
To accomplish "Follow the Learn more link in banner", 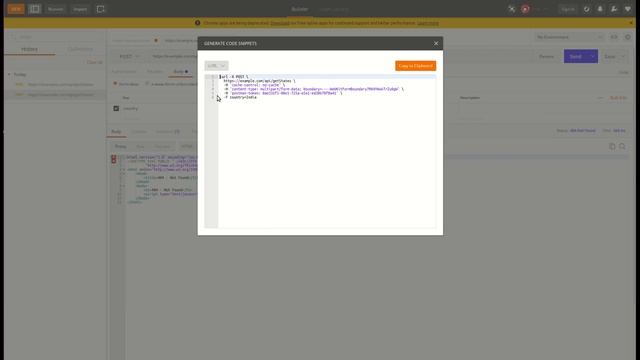I will click(x=428, y=23).
